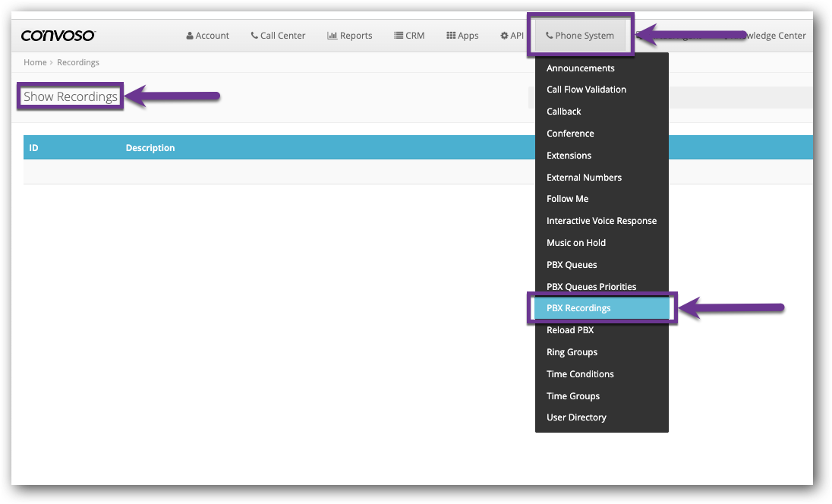Click the Reports bar chart icon
The width and height of the screenshot is (832, 504).
(332, 36)
